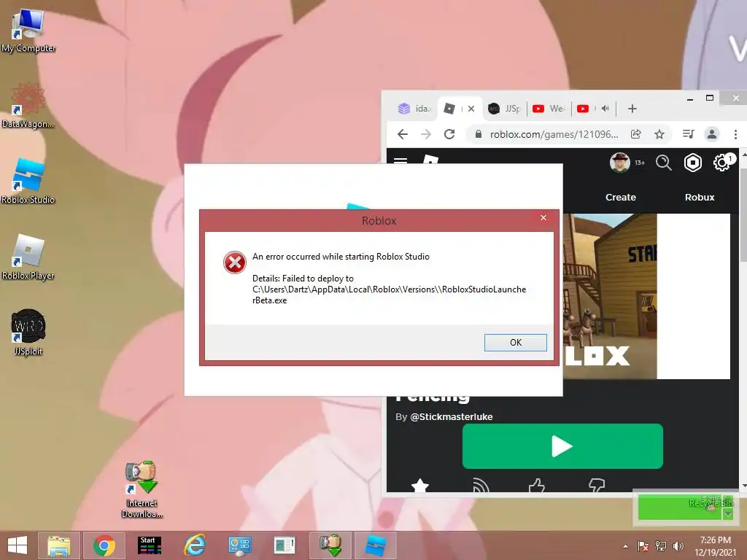Open the DataWagon desktop shortcut
The height and width of the screenshot is (560, 747).
coord(28,106)
